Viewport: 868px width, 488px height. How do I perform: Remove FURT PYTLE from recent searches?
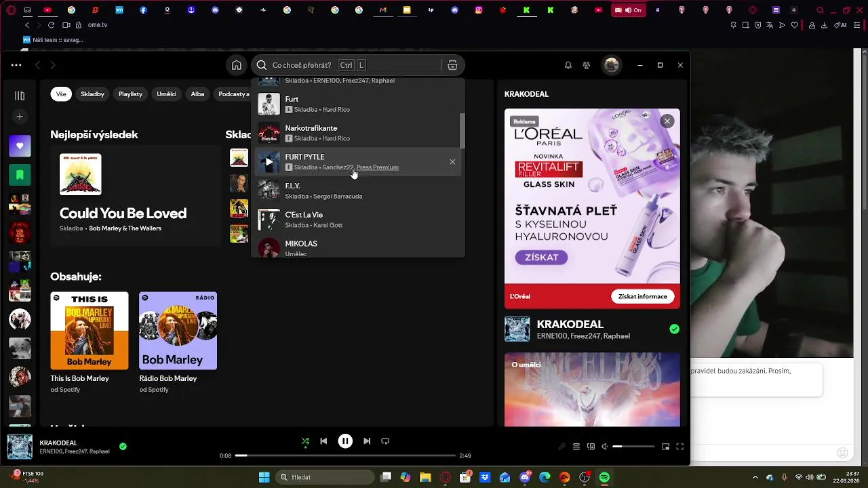pyautogui.click(x=452, y=162)
